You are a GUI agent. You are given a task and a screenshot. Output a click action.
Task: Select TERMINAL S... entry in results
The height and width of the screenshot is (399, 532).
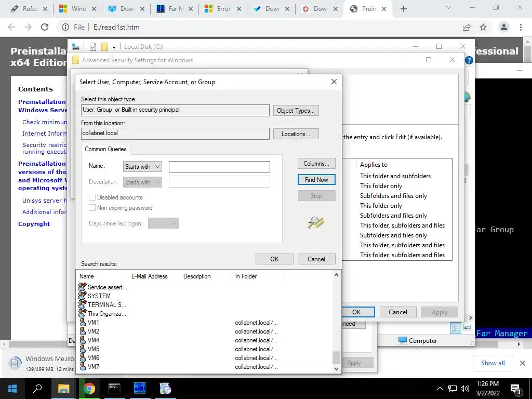tap(107, 304)
